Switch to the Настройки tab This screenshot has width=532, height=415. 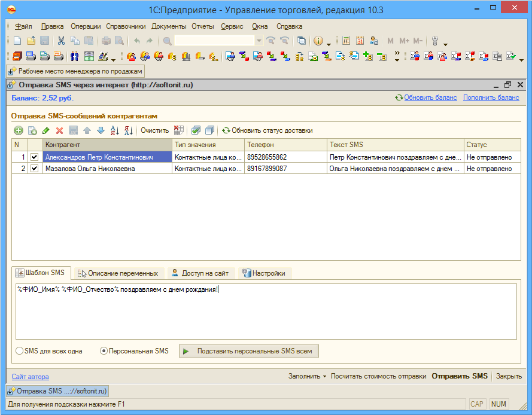265,273
